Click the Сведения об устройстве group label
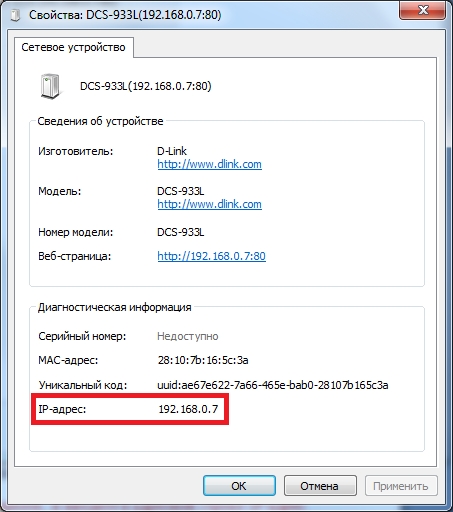This screenshot has width=453, height=512. pos(100,121)
